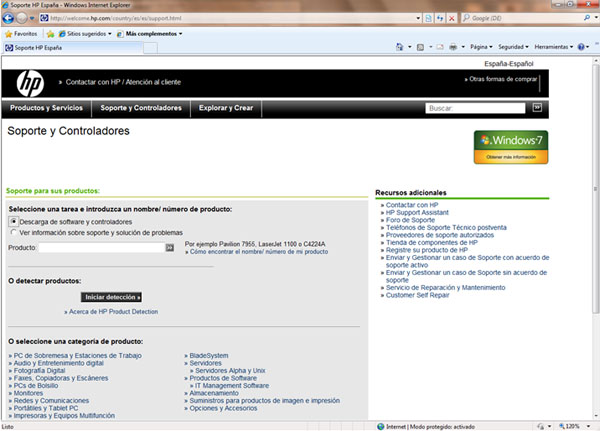This screenshot has height=431, width=600.
Task: Open Soporte y Controladores menu
Action: click(x=141, y=108)
